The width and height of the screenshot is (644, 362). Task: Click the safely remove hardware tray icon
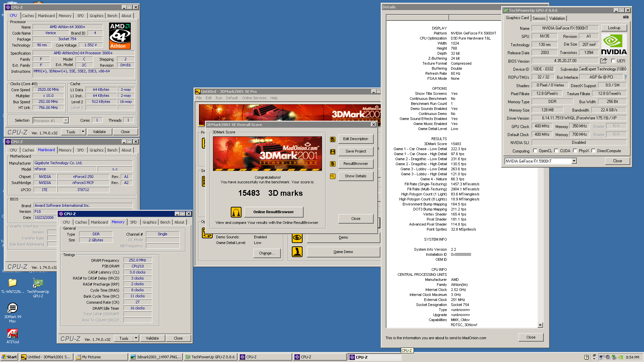[x=614, y=357]
